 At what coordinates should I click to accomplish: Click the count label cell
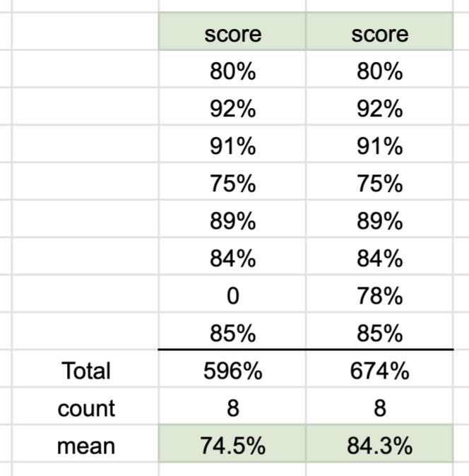(85, 406)
